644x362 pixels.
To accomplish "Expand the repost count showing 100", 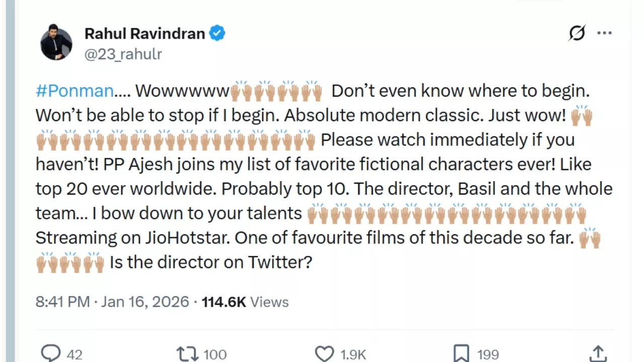I will (215, 354).
